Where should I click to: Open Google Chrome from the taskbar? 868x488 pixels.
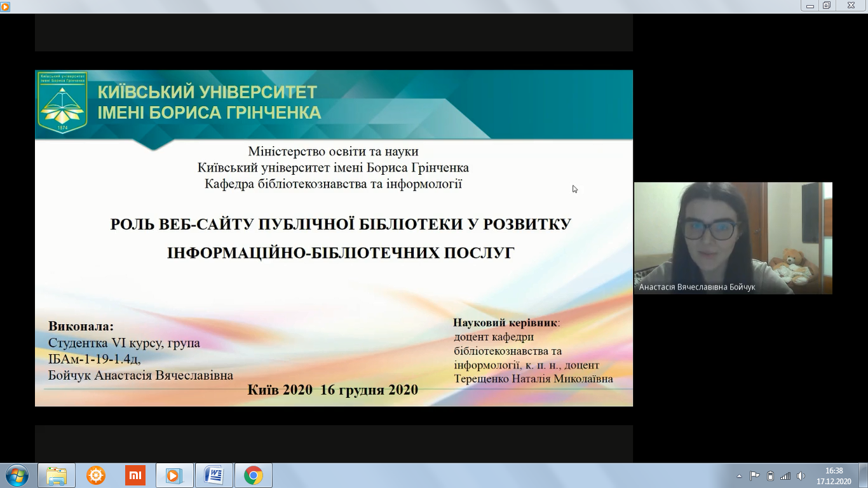point(253,475)
